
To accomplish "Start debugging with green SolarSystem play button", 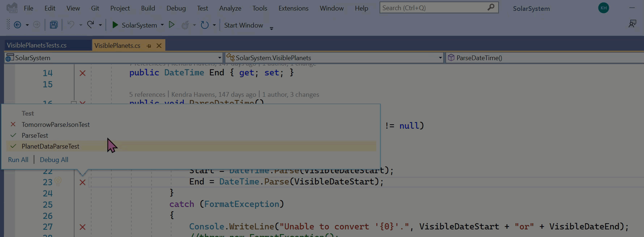I will point(115,25).
